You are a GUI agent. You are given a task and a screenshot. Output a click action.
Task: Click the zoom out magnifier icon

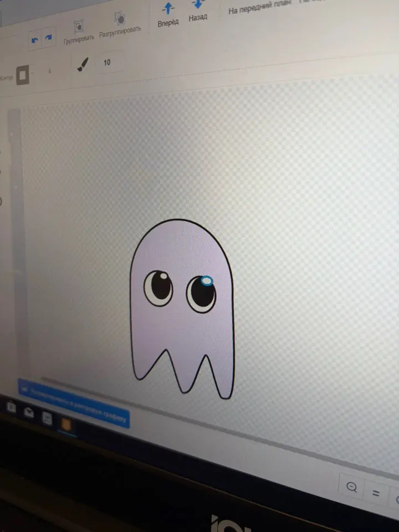[351, 487]
